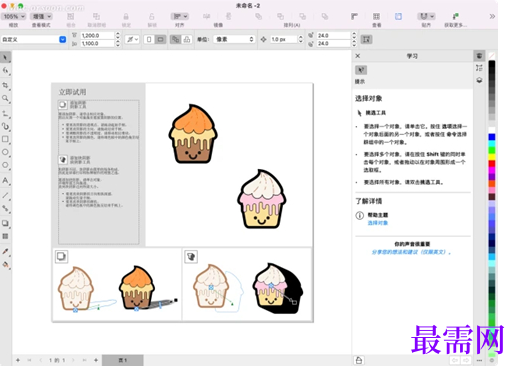Image resolution: width=523 pixels, height=371 pixels.
Task: Open the Align dropdown in toolbar
Action: click(x=179, y=16)
